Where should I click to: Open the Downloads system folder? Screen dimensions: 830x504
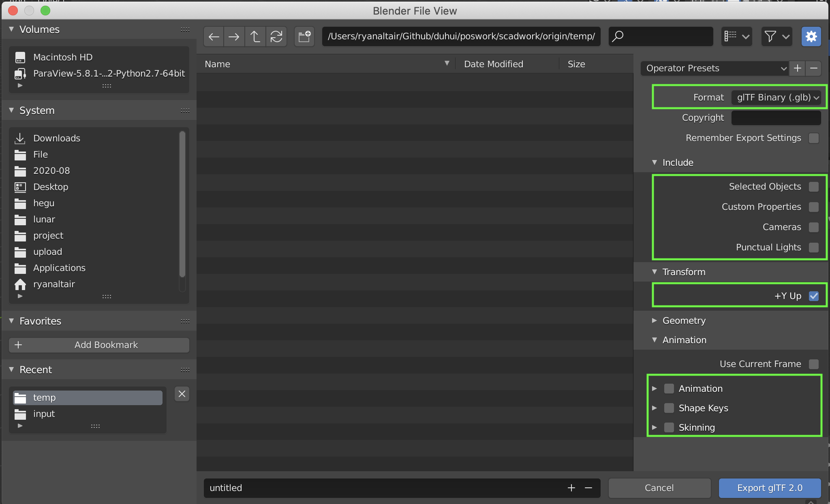click(x=57, y=138)
